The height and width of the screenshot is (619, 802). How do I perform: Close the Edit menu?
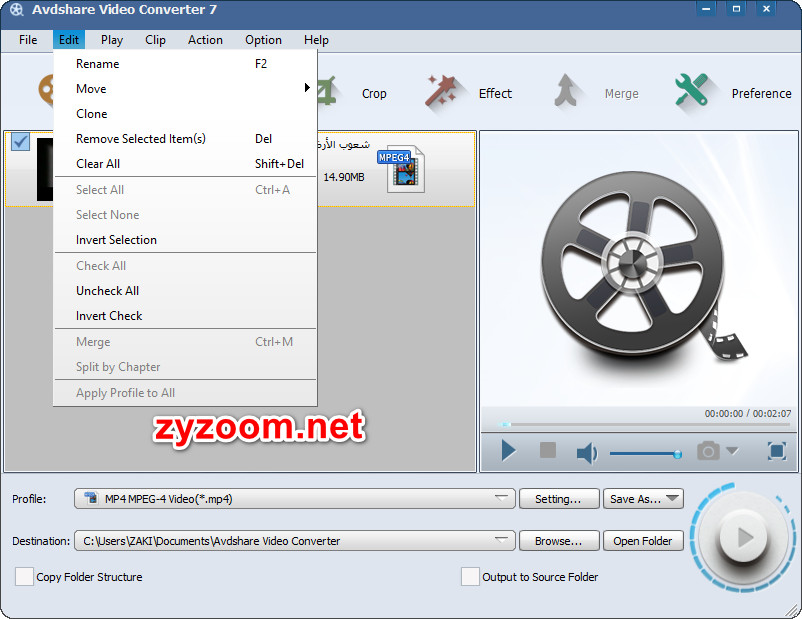click(69, 40)
